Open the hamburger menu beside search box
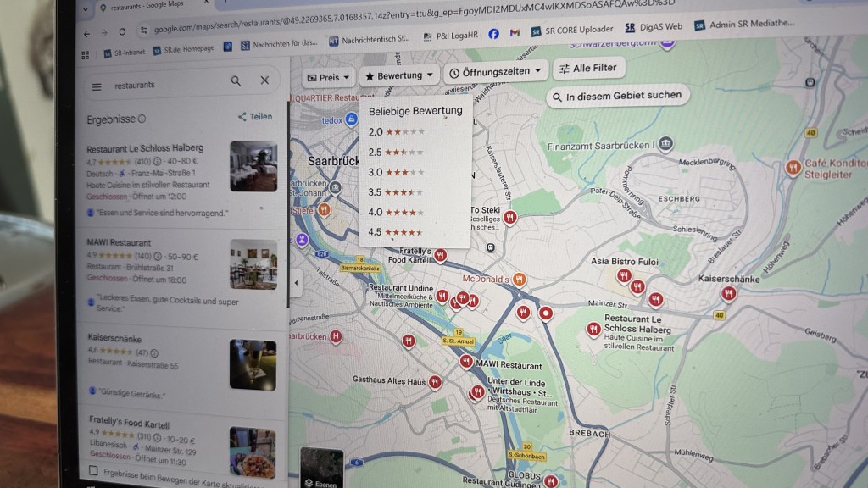 coord(97,87)
